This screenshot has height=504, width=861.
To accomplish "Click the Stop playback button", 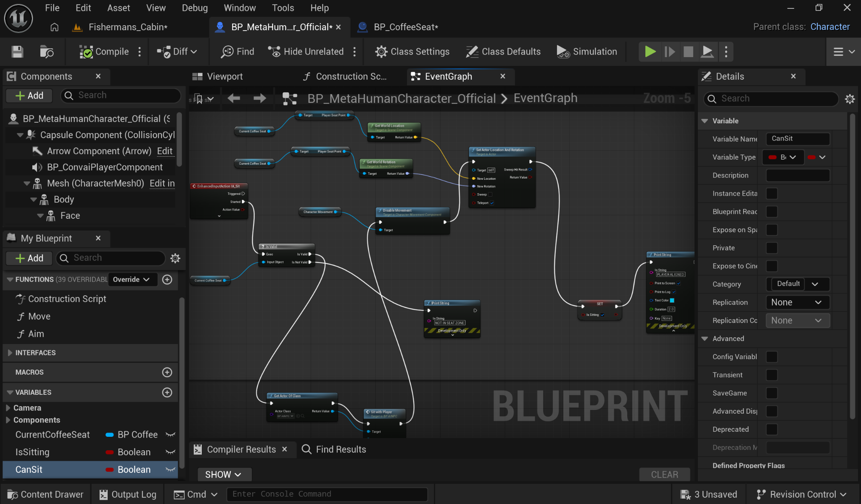I will point(688,52).
